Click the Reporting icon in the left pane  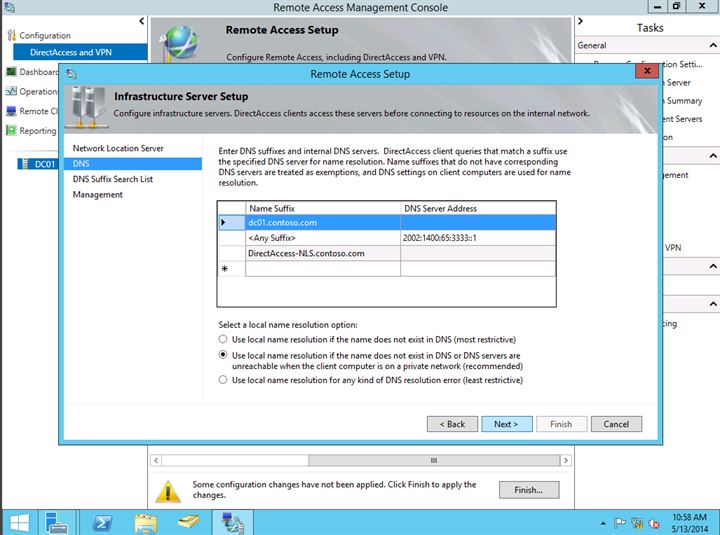(x=11, y=130)
